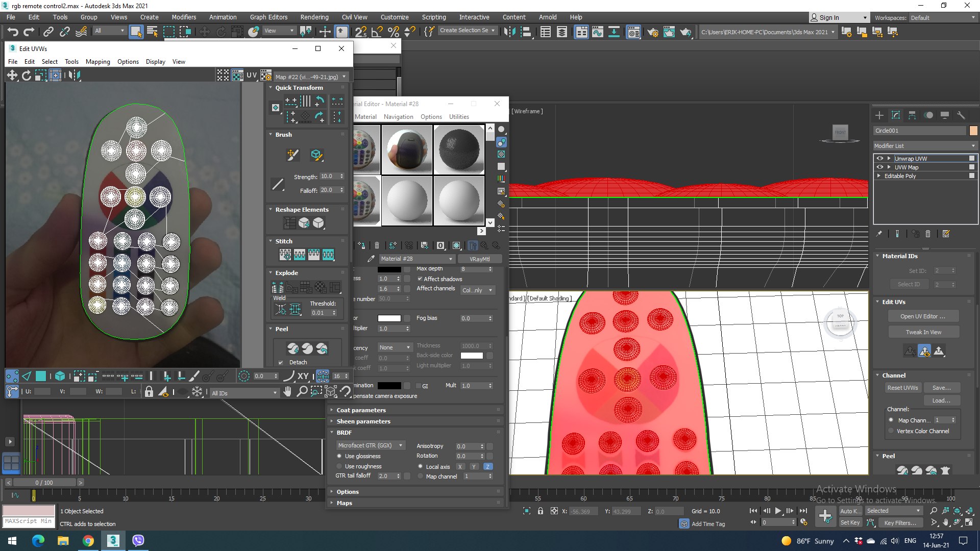Open the Microfacet GTR (GGX) BRDF dropdown
The width and height of the screenshot is (980, 551).
pyautogui.click(x=370, y=445)
